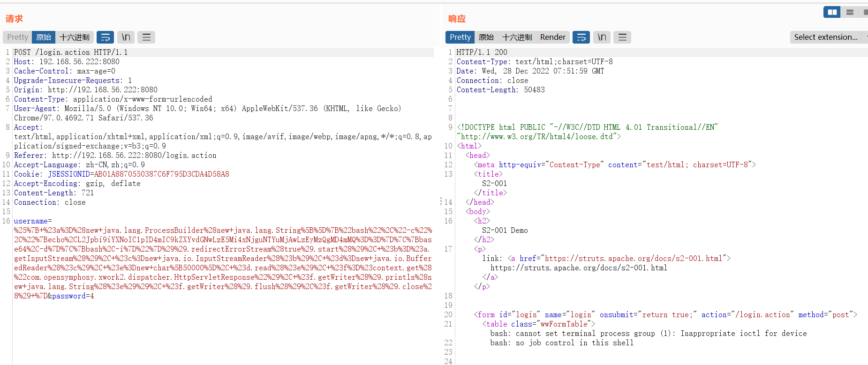Click the request Content-Type: application/x-www-form-urlencoded line
Image resolution: width=868 pixels, height=365 pixels.
[113, 99]
